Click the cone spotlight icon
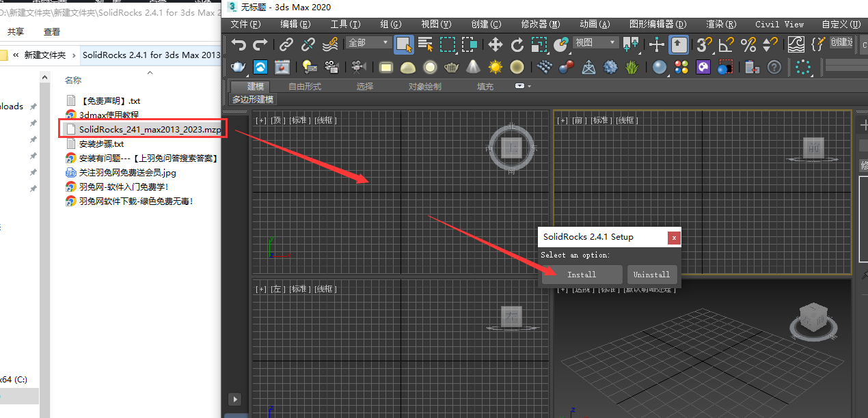 [x=474, y=67]
